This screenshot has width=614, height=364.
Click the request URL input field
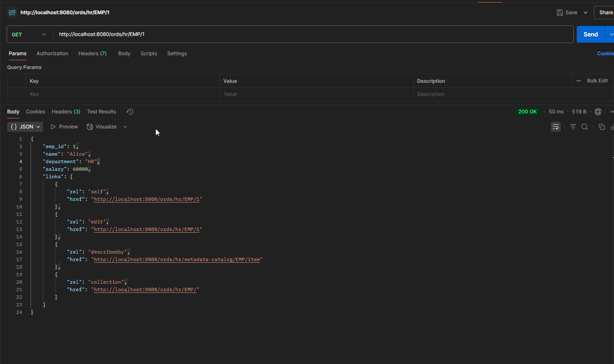[x=313, y=34]
